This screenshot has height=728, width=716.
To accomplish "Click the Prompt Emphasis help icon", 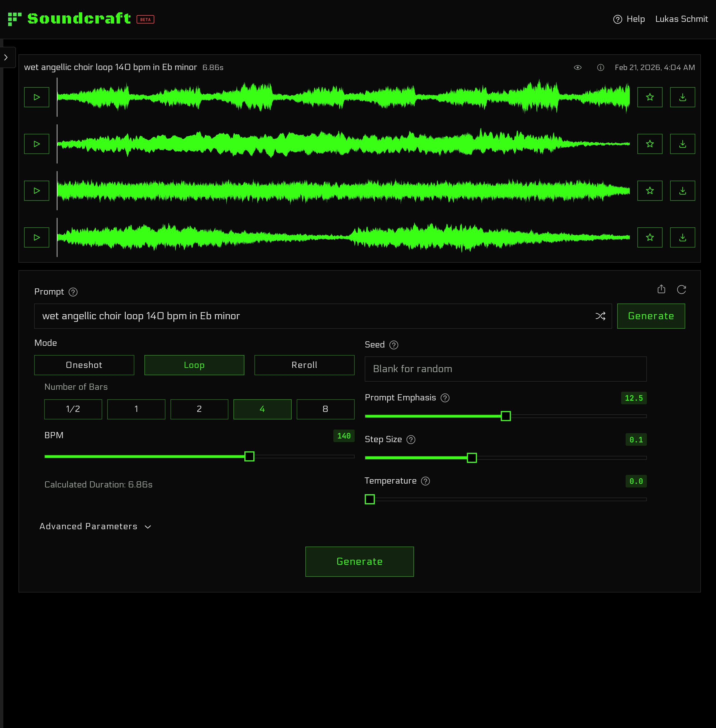I will [445, 398].
